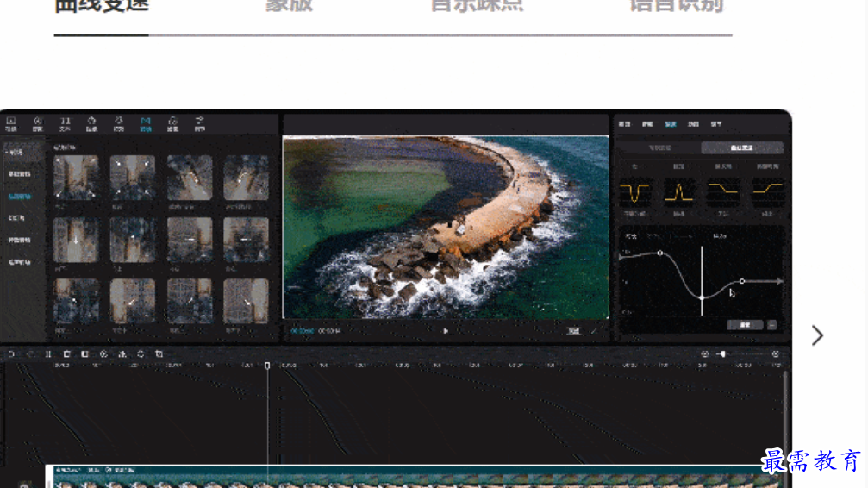Click the small minus button beside reset
The width and height of the screenshot is (868, 488).
point(771,325)
